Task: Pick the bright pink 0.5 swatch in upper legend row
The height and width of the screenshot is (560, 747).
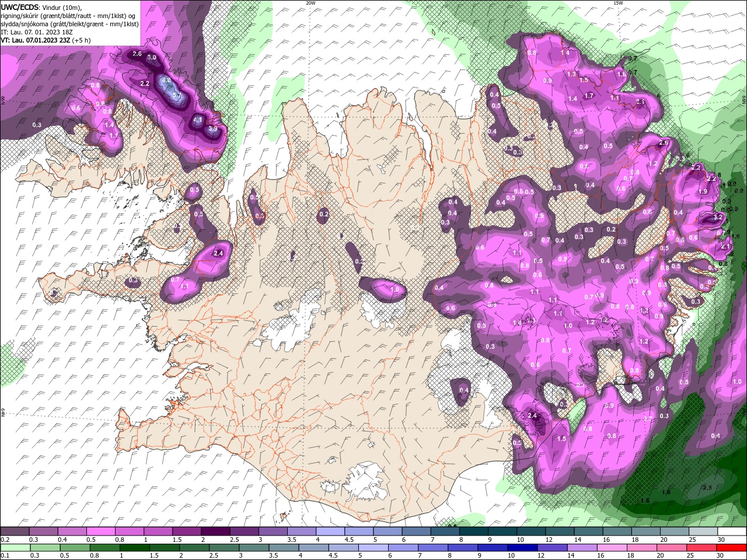Action: point(100,531)
